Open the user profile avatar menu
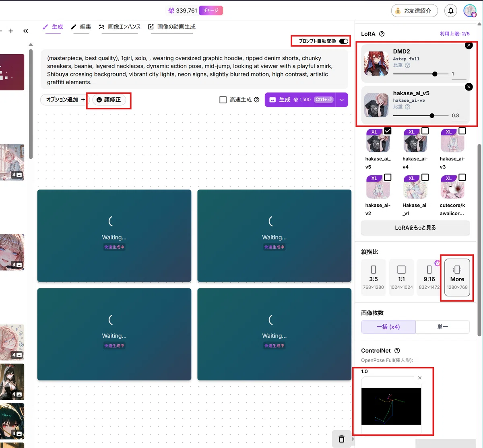Image resolution: width=483 pixels, height=448 pixels. click(x=470, y=11)
